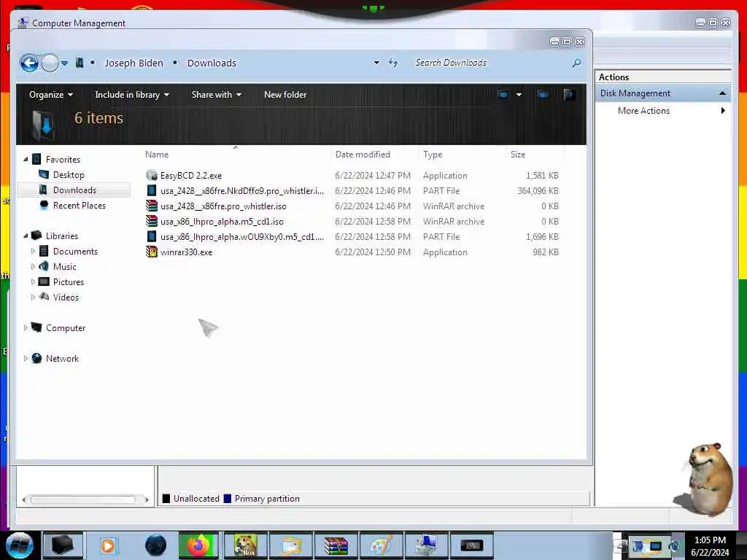Select Desktop under Favorites

(x=69, y=175)
